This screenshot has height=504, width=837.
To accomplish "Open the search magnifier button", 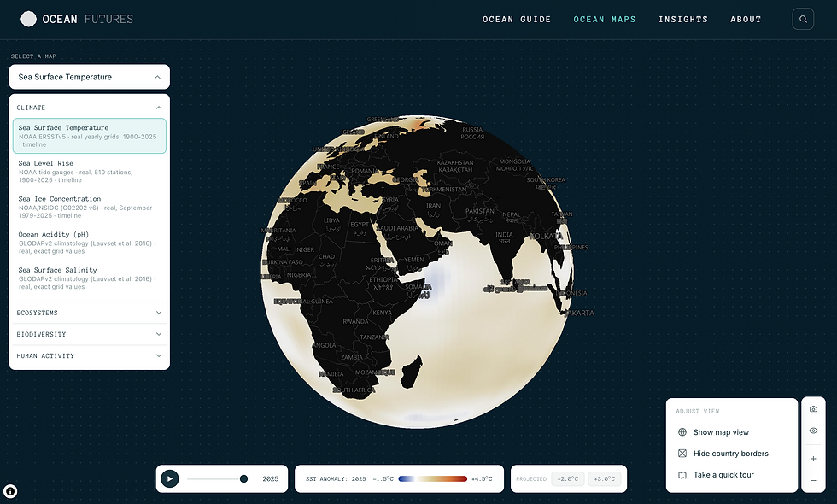I will (803, 19).
